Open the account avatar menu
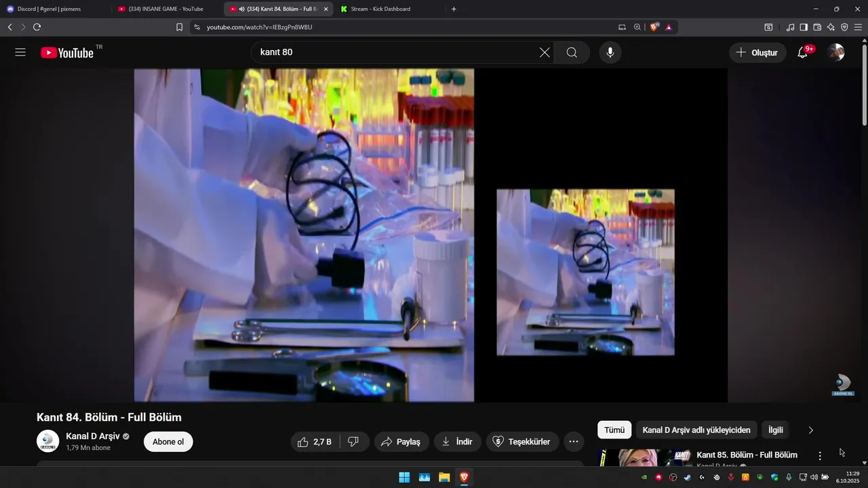This screenshot has width=868, height=488. [x=836, y=52]
